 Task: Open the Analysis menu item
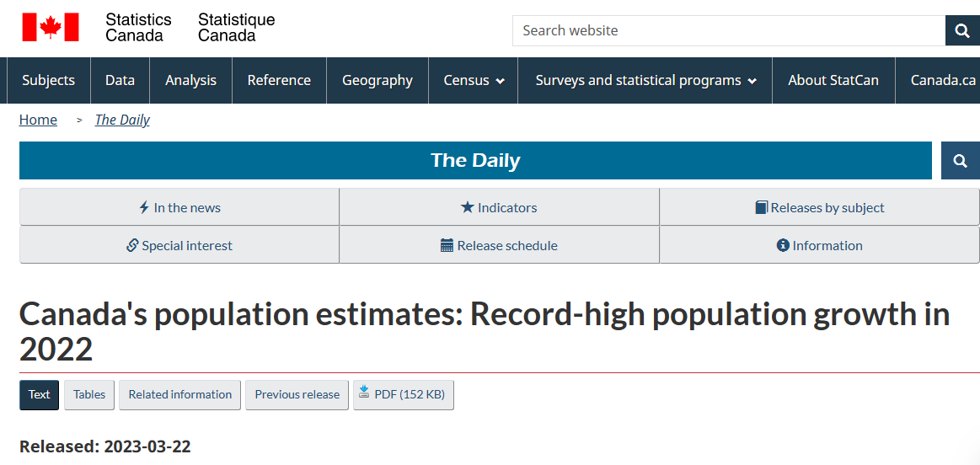point(190,81)
